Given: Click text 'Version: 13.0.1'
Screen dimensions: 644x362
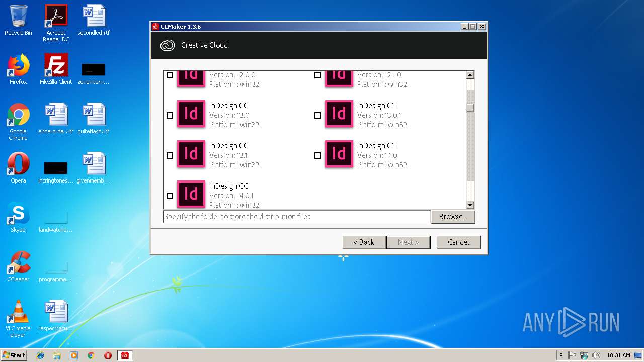Looking at the screenshot, I should (379, 115).
